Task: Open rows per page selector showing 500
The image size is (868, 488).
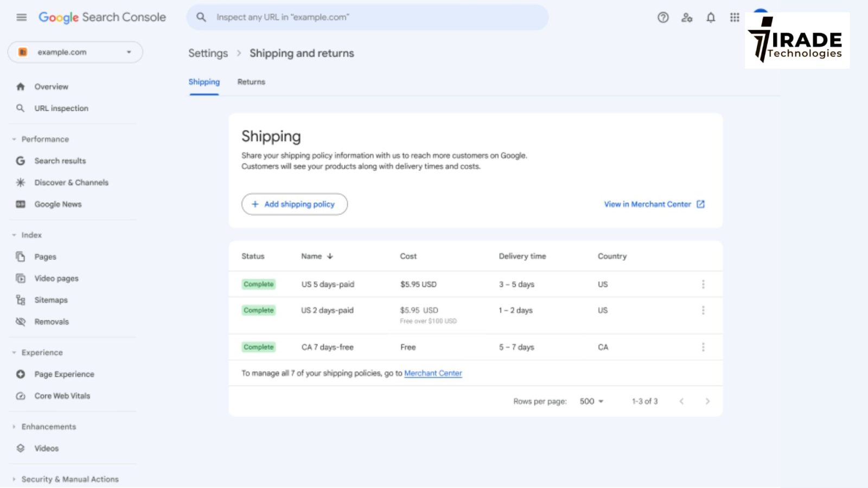Action: pos(591,401)
